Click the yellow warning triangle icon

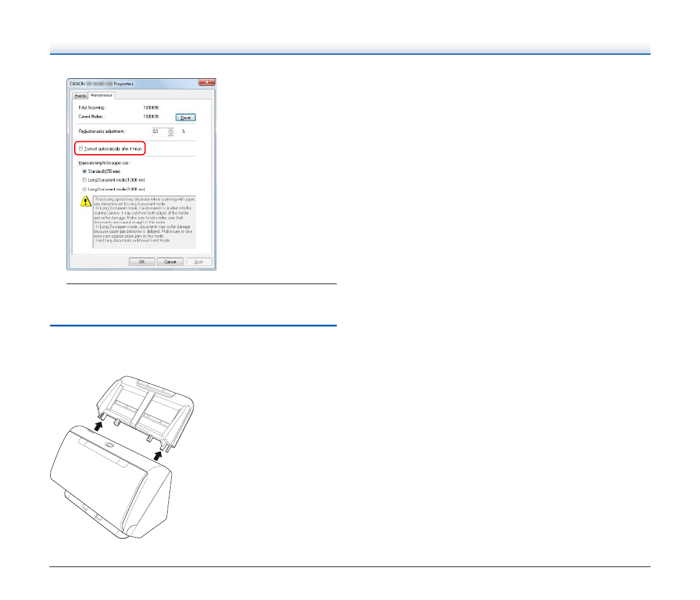[x=86, y=202]
